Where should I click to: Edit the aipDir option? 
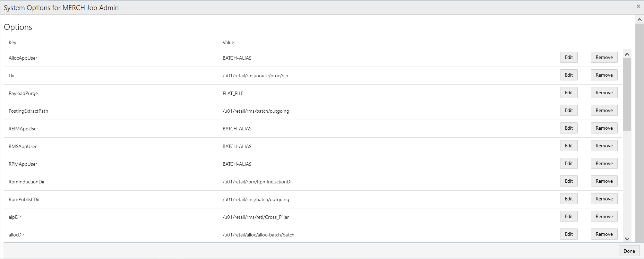click(x=569, y=216)
